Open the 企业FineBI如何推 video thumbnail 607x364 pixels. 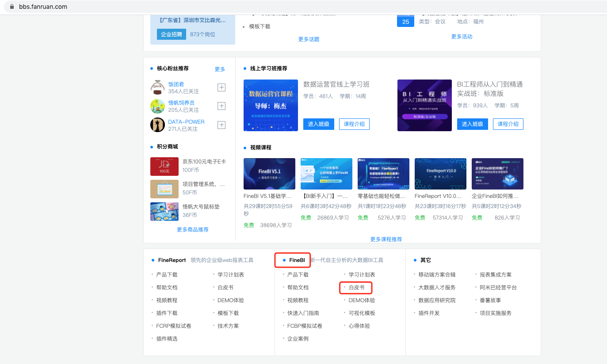(x=497, y=174)
